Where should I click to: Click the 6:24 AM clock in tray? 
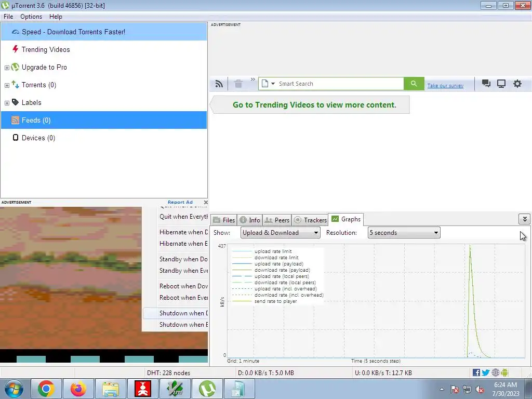[506, 385]
